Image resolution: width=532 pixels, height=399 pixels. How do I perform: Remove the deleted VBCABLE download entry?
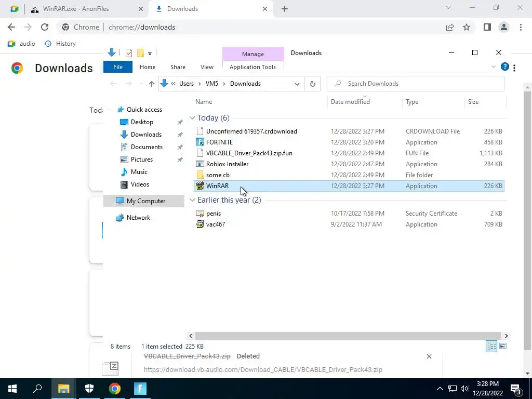[429, 356]
